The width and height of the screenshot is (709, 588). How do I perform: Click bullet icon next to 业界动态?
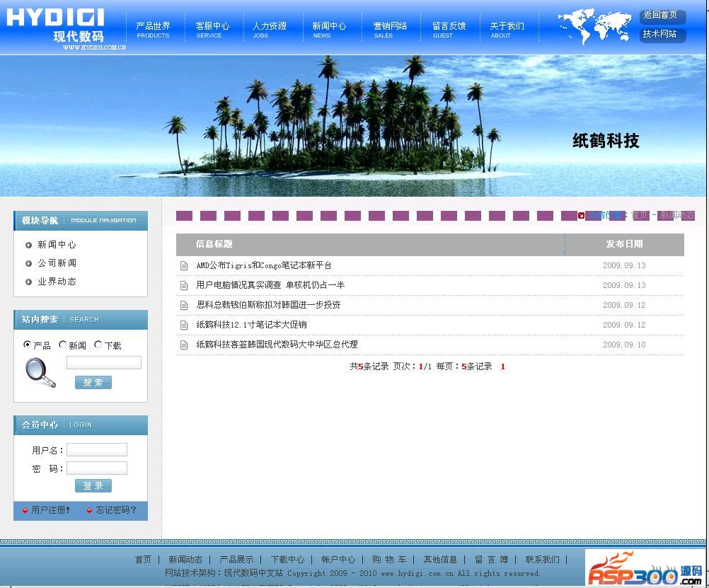point(28,282)
